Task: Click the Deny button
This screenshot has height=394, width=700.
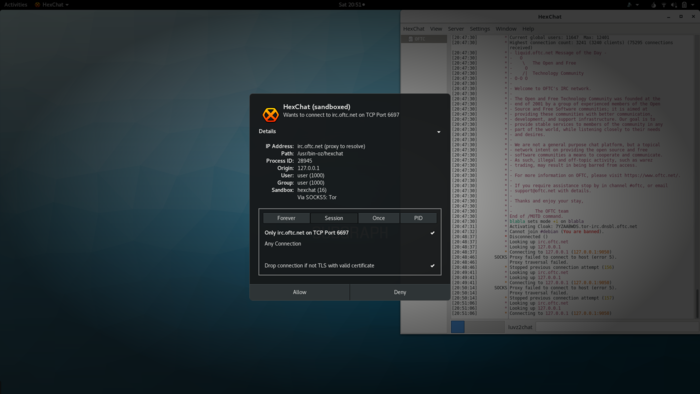Action: pyautogui.click(x=400, y=292)
